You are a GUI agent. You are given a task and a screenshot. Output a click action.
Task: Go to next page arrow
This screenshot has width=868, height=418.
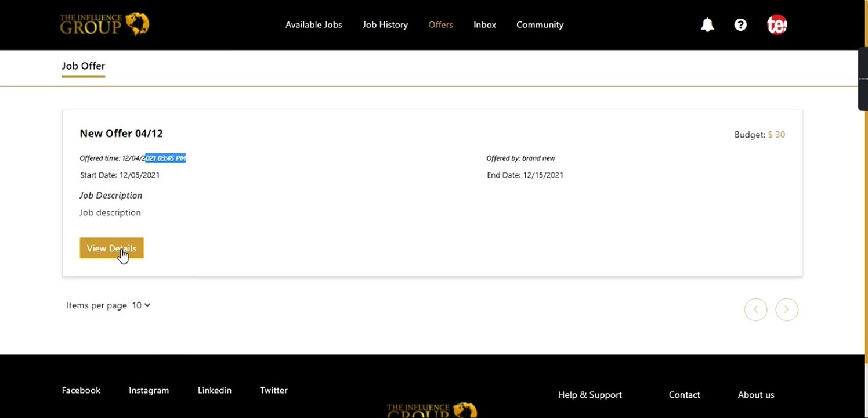(x=787, y=309)
